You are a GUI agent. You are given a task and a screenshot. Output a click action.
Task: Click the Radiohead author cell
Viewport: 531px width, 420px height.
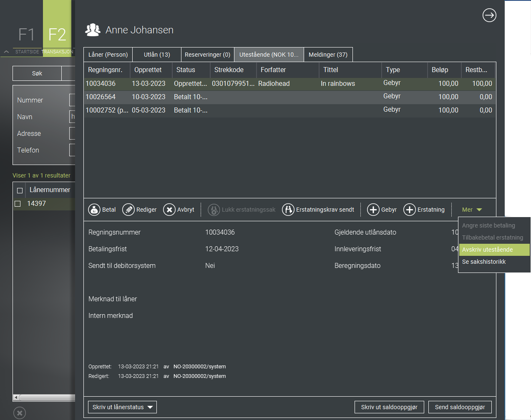[274, 84]
